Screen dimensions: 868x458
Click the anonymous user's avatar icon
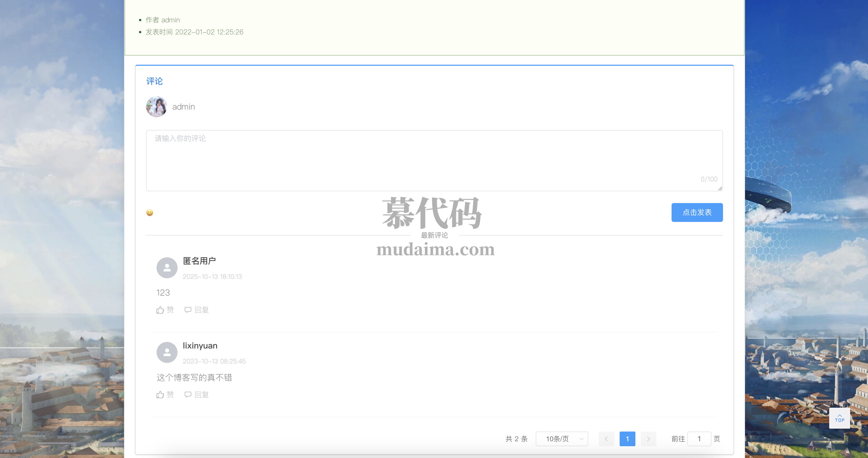tap(167, 268)
